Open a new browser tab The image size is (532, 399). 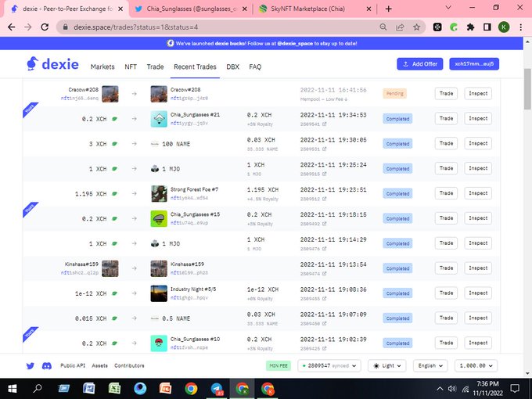389,9
